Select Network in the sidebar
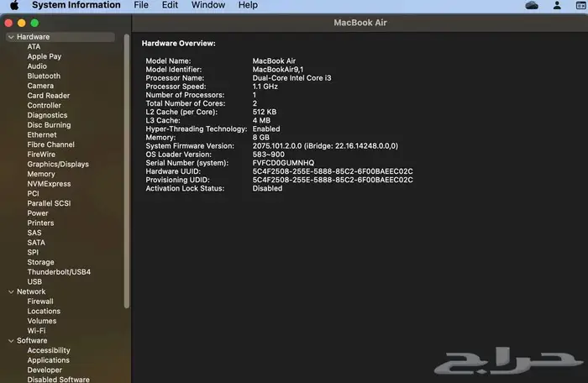Image resolution: width=588 pixels, height=383 pixels. [x=31, y=291]
